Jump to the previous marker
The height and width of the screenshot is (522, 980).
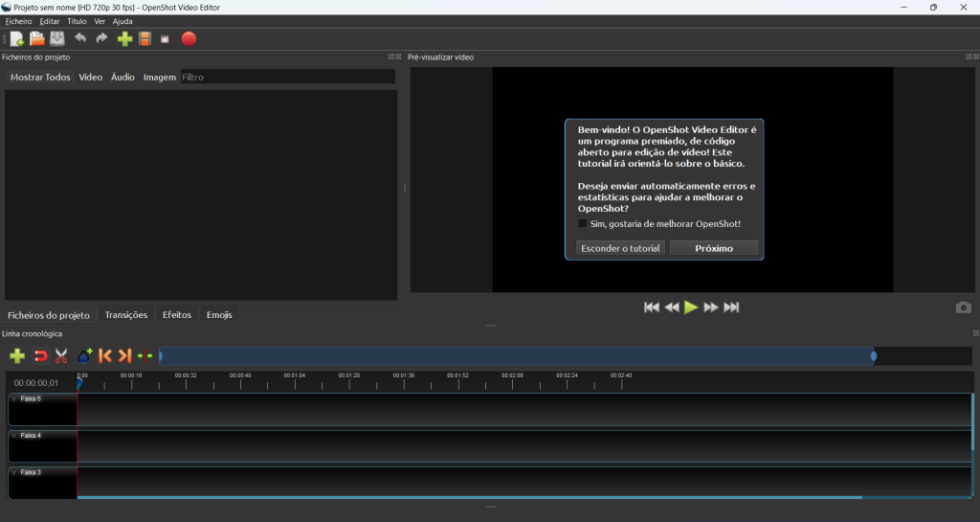click(x=105, y=356)
